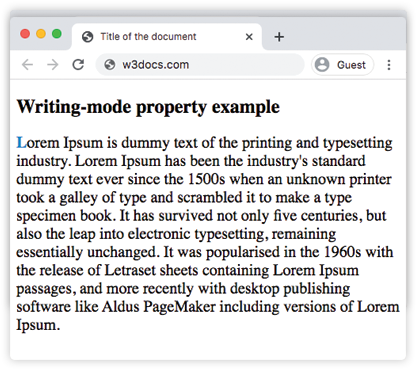The height and width of the screenshot is (380, 420).
Task: Open the three-dot Chrome menu
Action: click(389, 65)
